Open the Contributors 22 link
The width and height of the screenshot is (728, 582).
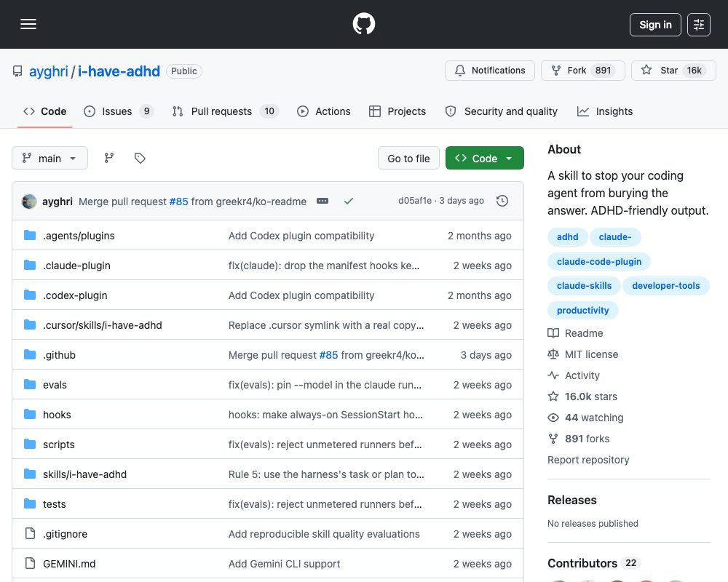tap(594, 563)
